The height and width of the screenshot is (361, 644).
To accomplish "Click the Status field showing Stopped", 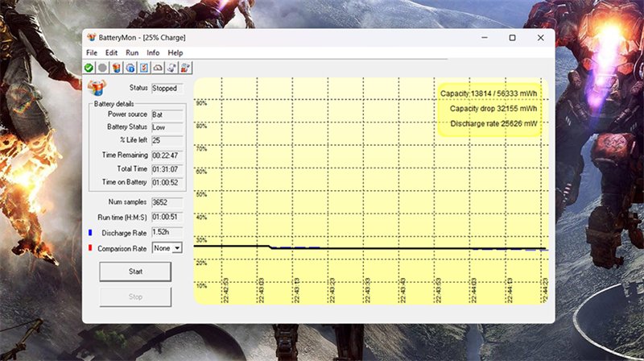I will (167, 89).
